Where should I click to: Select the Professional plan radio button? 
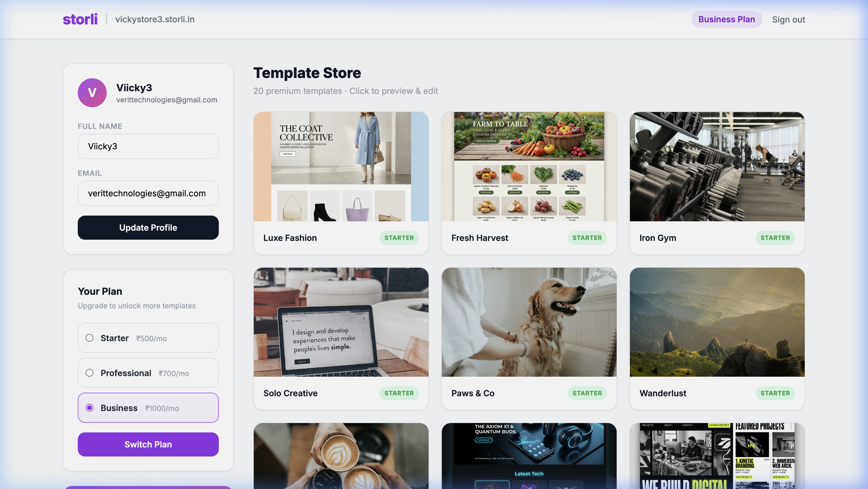coord(89,373)
